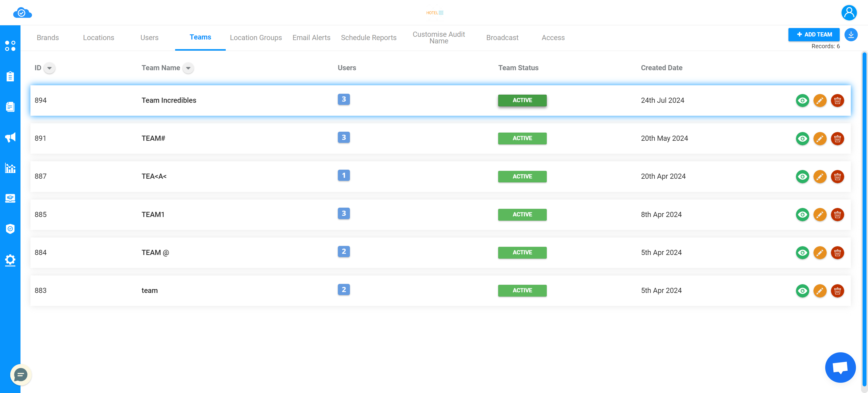Click the Customise Audit Name menu item
This screenshot has height=393, width=868.
pos(439,37)
